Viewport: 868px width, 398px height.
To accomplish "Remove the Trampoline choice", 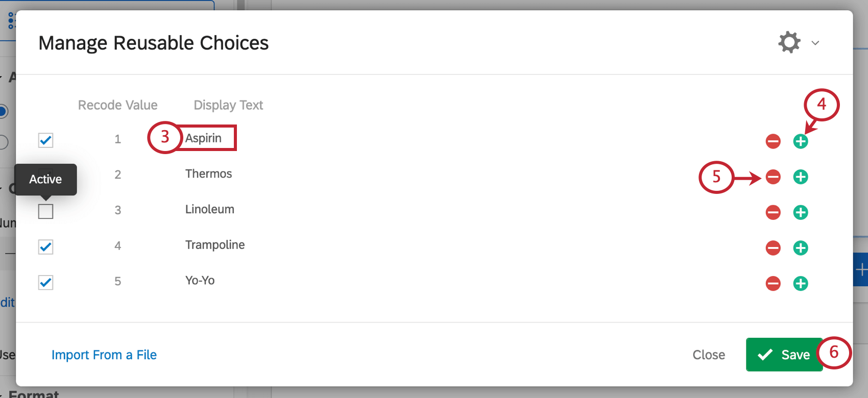I will tap(773, 248).
